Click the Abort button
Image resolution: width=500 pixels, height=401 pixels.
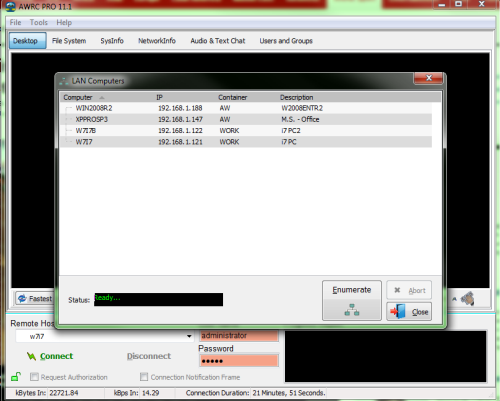(x=409, y=290)
